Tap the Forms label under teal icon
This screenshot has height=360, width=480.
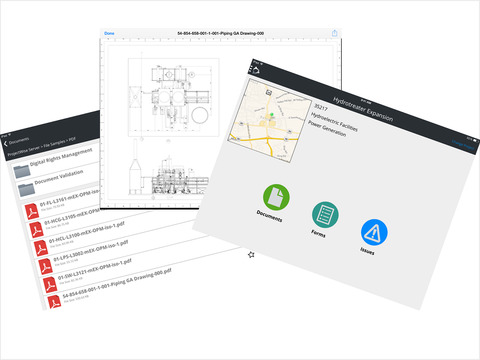point(318,233)
